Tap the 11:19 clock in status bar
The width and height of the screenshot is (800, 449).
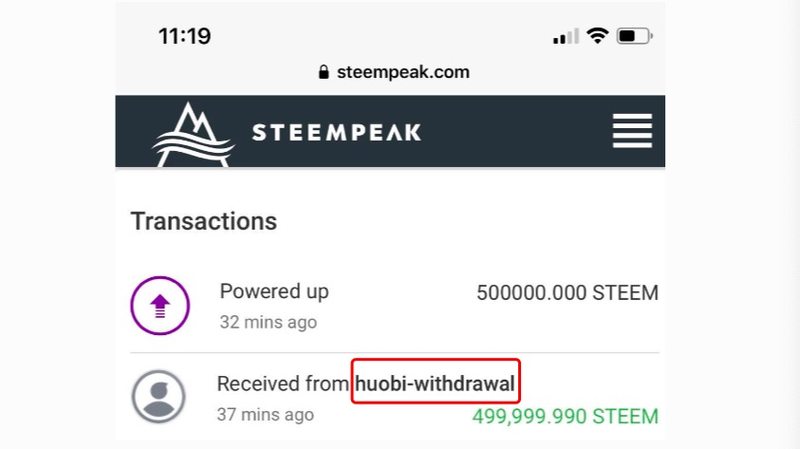click(x=185, y=36)
